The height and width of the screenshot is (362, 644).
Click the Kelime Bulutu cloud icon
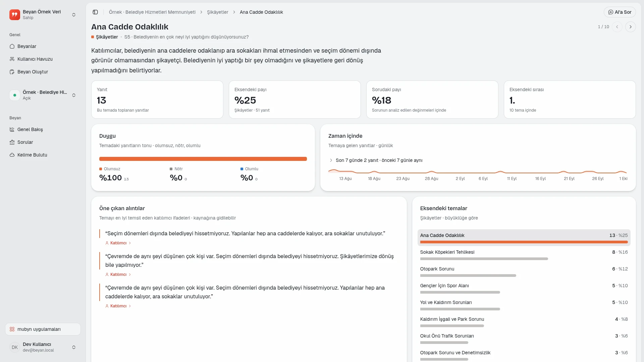point(12,155)
